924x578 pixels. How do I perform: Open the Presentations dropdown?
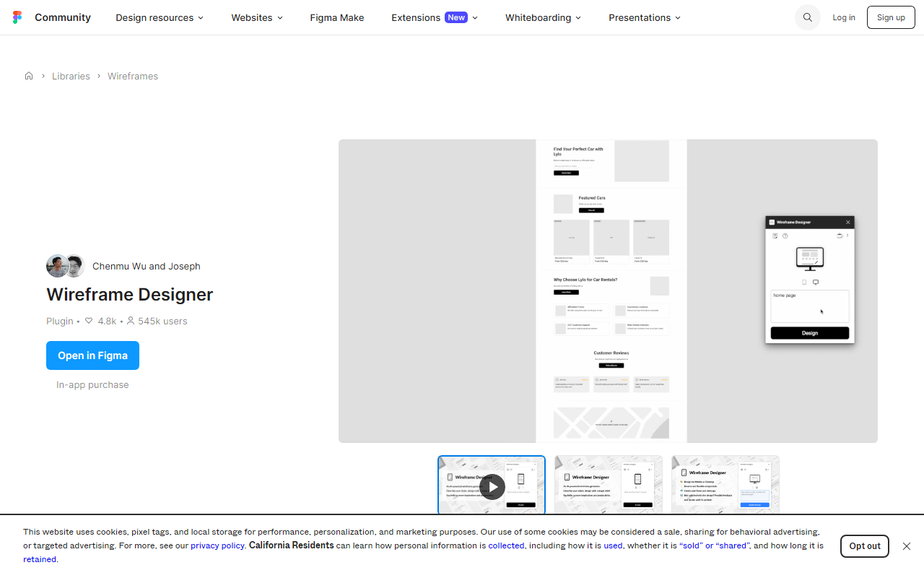(x=645, y=17)
